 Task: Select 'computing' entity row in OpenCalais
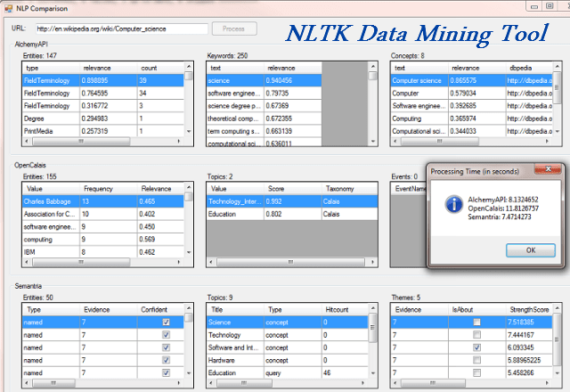pos(103,240)
